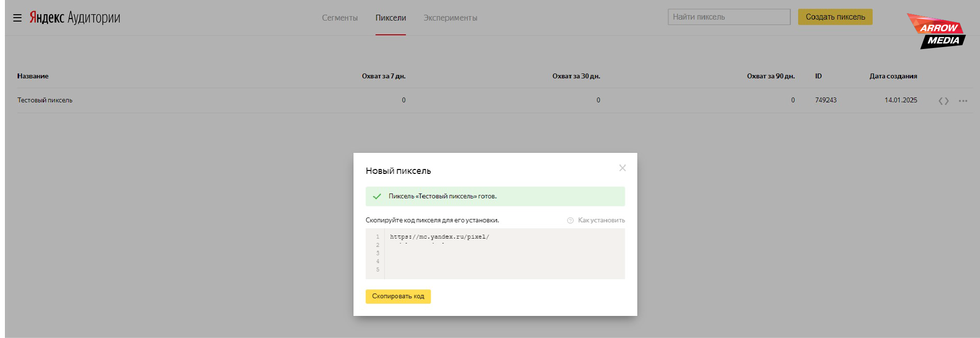Click the green checkmark success icon
The height and width of the screenshot is (338, 980).
click(x=377, y=196)
